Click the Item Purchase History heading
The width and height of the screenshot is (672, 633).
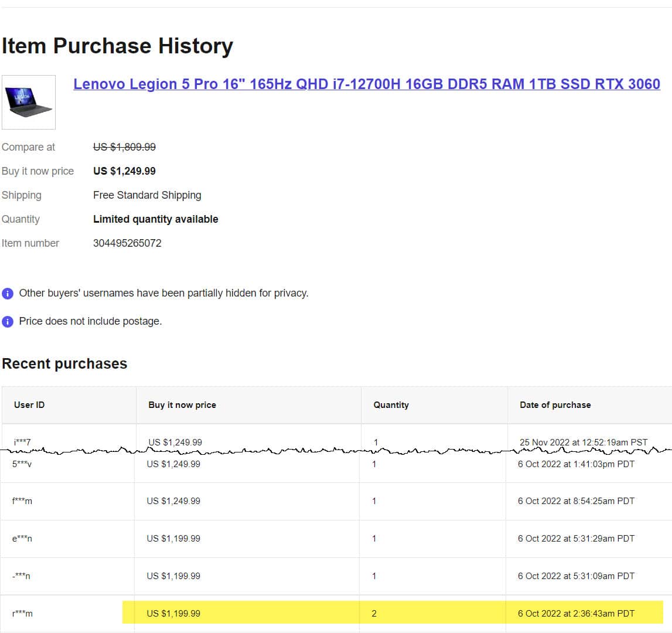[117, 46]
